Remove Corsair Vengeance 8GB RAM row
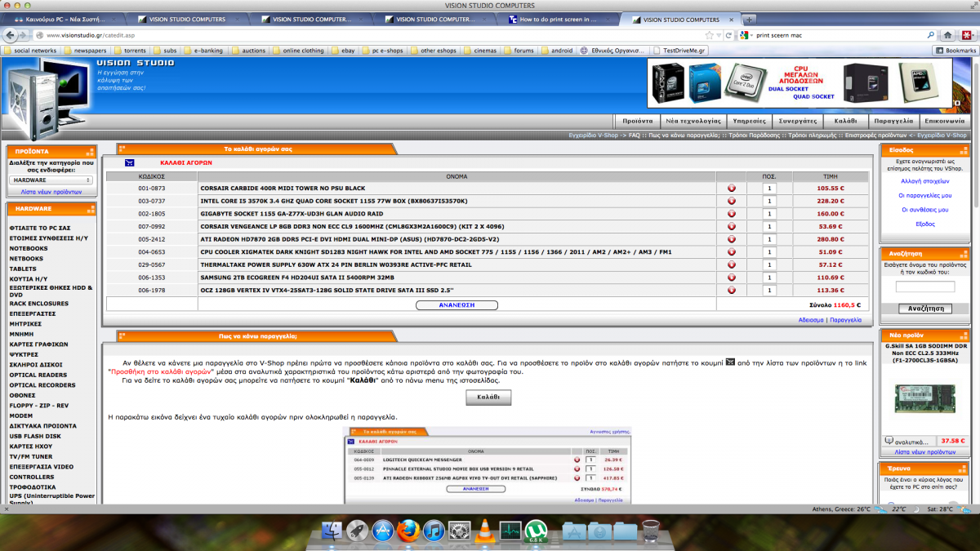Viewport: 980px width, 551px height. pyautogui.click(x=732, y=226)
